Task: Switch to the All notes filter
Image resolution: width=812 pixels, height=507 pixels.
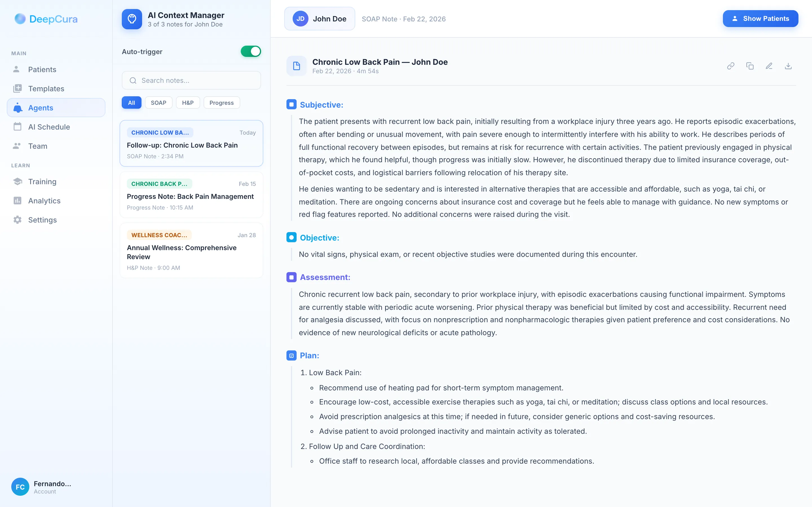Action: pos(131,103)
